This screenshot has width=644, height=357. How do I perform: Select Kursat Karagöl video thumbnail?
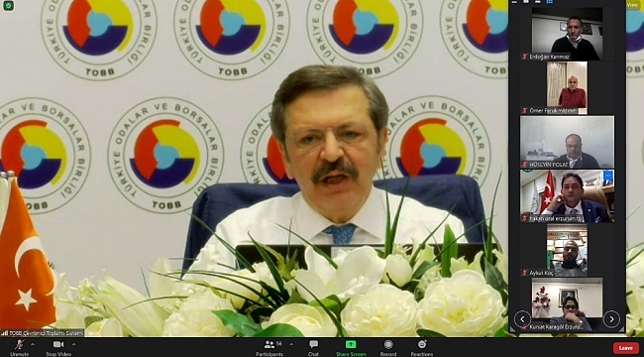tap(567, 304)
